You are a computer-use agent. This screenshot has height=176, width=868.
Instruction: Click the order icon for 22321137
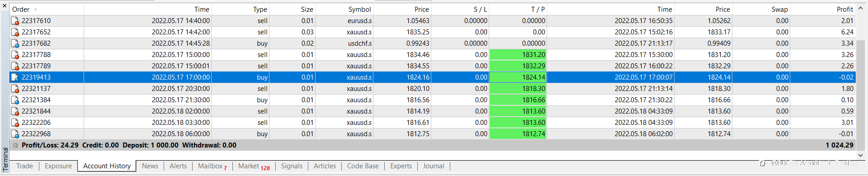point(15,89)
